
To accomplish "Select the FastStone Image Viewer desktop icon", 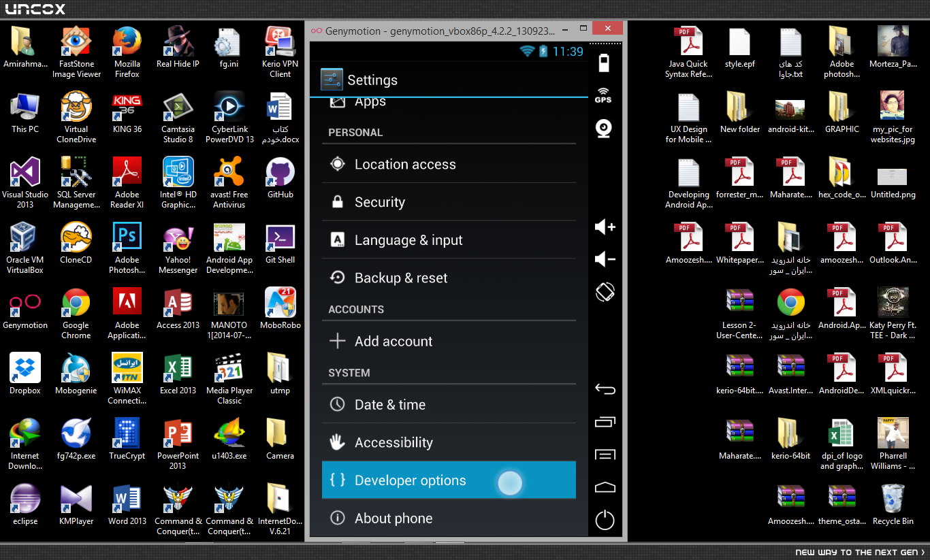I will point(76,52).
